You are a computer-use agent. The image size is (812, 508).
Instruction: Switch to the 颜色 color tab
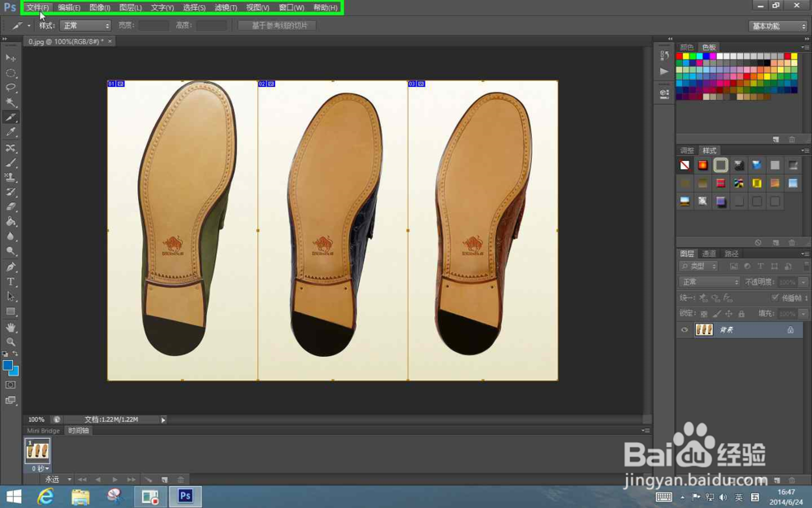[687, 47]
